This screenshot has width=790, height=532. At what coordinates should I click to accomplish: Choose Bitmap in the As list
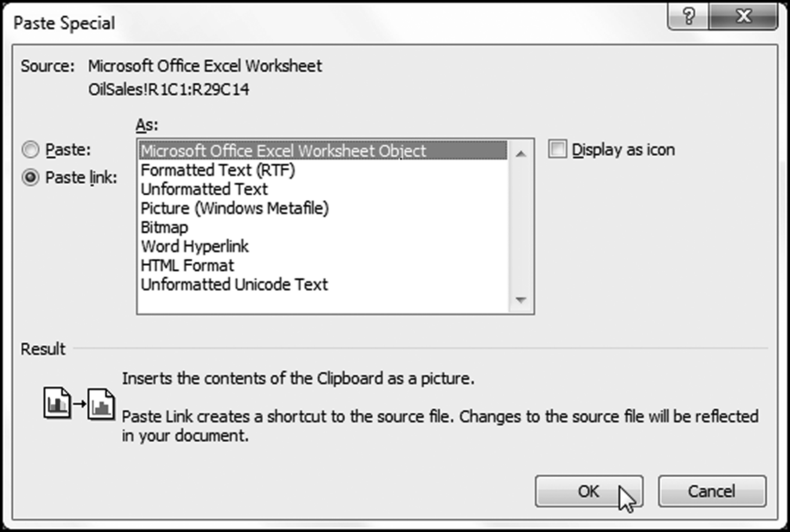[164, 227]
